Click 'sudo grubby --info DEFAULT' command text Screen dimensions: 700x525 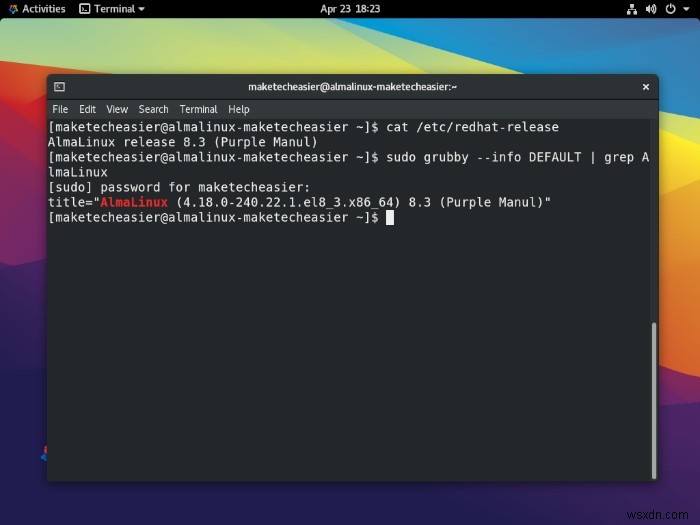[484, 157]
